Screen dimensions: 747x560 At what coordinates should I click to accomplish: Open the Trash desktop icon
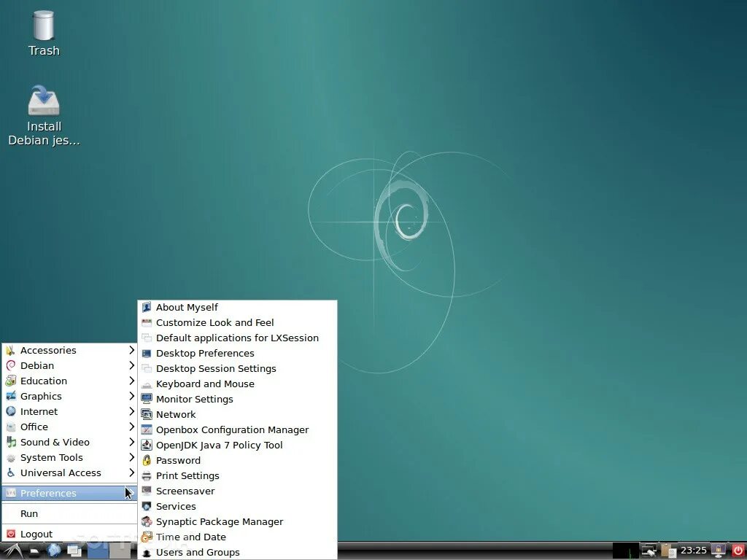click(x=43, y=34)
